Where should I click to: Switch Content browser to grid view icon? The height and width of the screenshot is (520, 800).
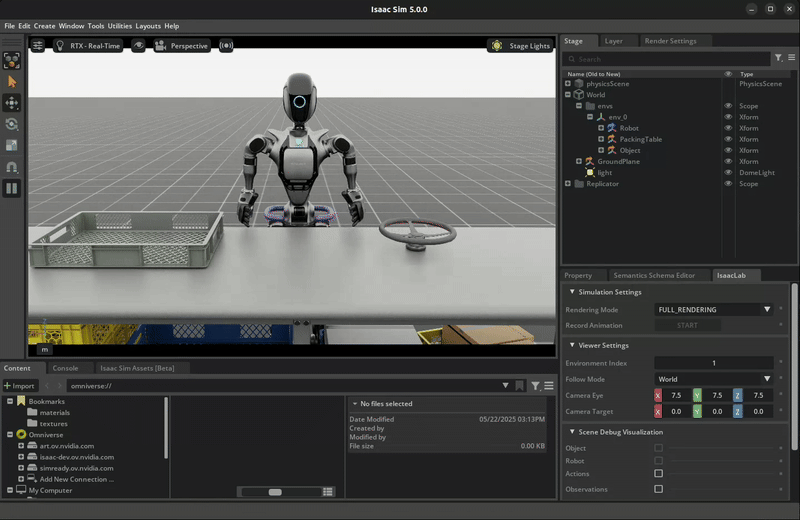(328, 491)
